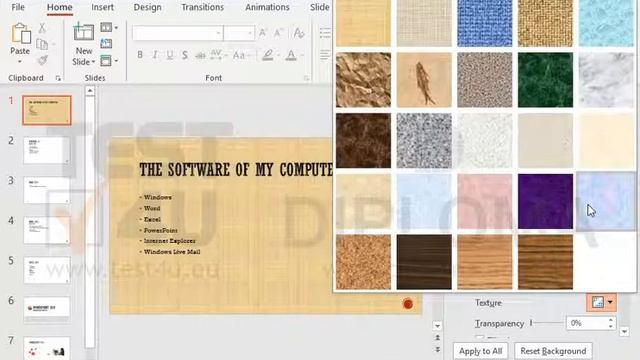Click the Font Color letter A icon
The width and height of the screenshot is (640, 360).
coord(291,55)
